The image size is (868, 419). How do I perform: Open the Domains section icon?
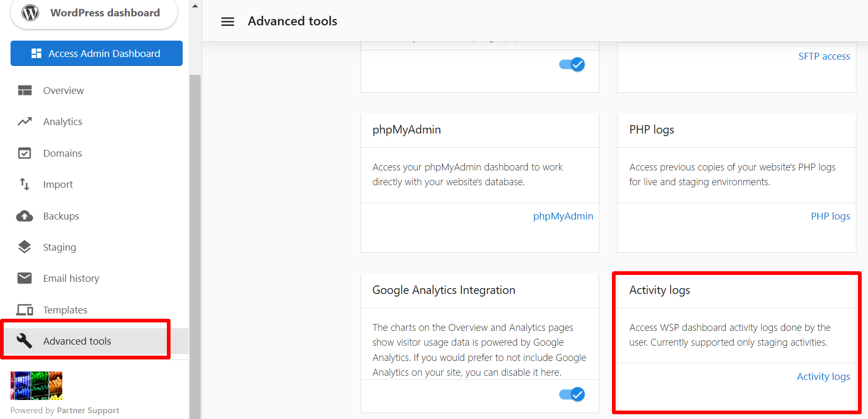click(24, 153)
